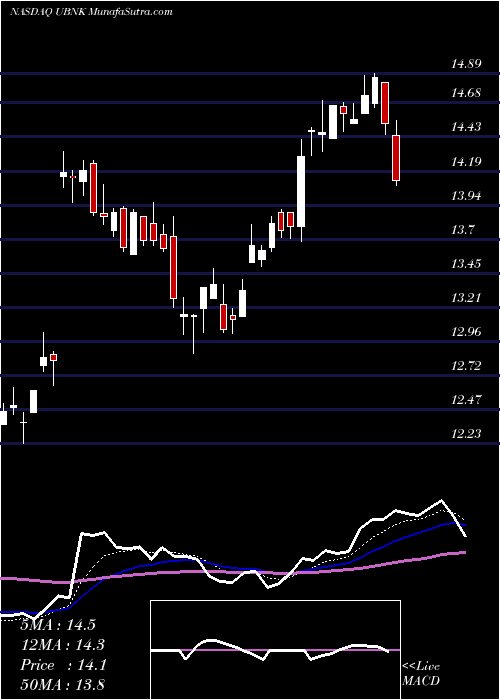Image resolution: width=500 pixels, height=700 pixels.
Task: Click the 50MA : 13.8 legend value
Action: pos(63,684)
